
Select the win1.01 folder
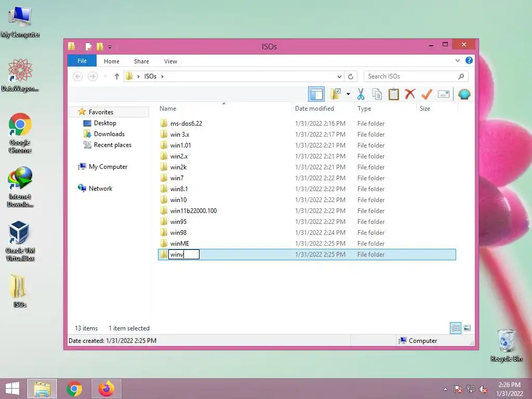(x=307, y=145)
